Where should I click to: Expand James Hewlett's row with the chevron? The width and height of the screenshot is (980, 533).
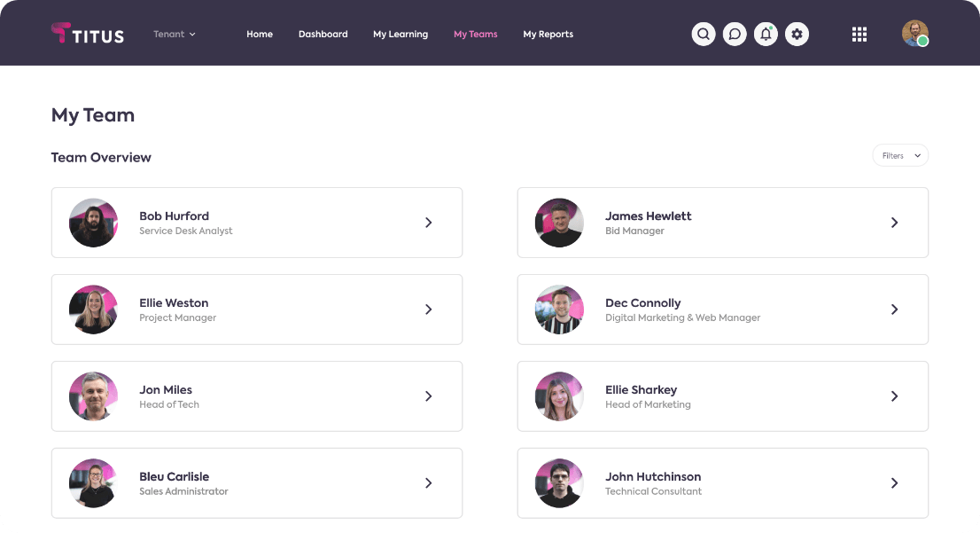click(x=894, y=223)
